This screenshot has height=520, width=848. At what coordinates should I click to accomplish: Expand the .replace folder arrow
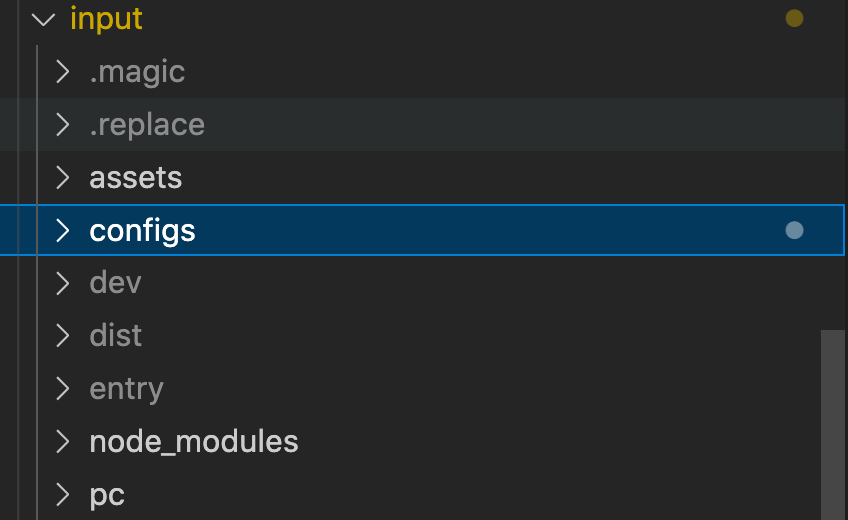point(63,125)
